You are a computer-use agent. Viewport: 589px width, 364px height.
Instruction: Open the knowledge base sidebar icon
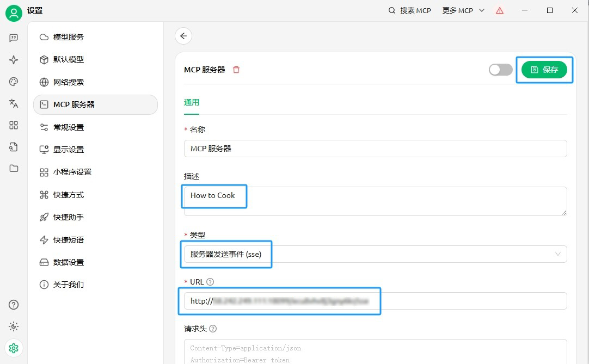pyautogui.click(x=14, y=147)
